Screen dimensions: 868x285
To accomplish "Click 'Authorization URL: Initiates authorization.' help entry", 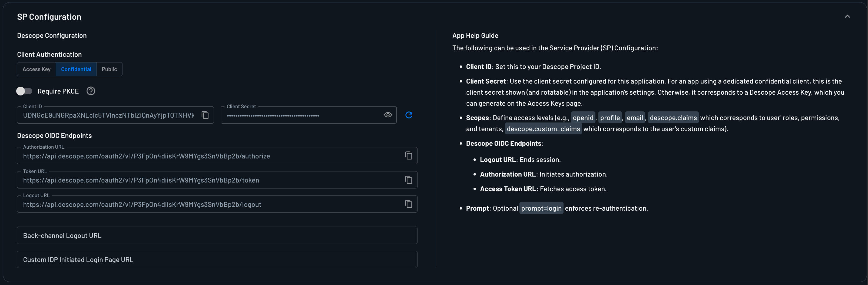I will (x=544, y=174).
